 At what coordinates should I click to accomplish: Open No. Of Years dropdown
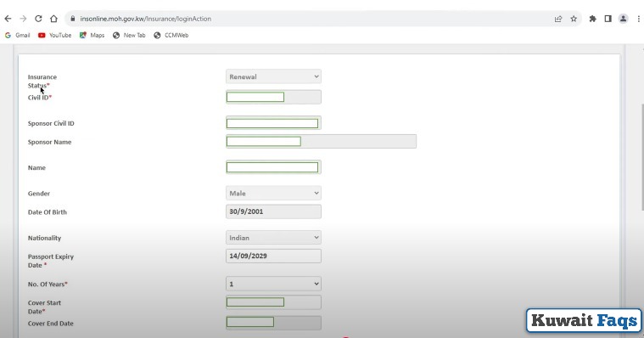click(x=273, y=284)
